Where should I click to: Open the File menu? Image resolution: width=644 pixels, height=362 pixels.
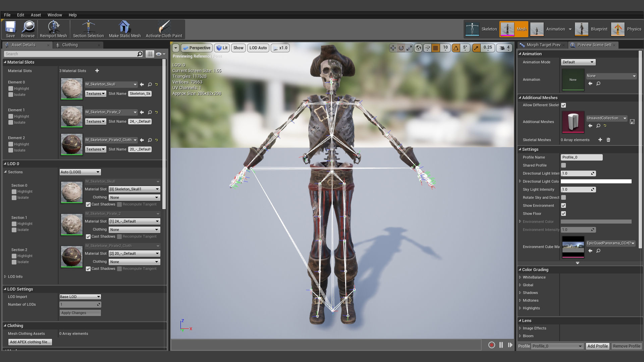(x=7, y=15)
